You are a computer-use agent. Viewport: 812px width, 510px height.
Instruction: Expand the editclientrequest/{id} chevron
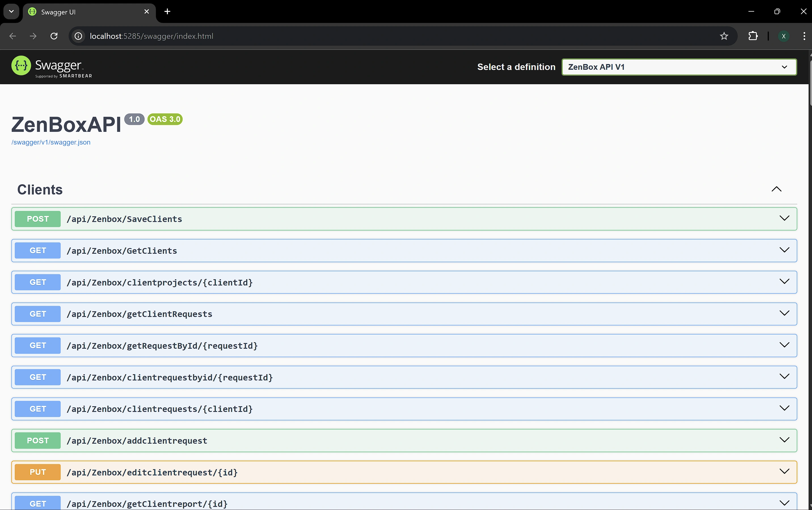(x=784, y=471)
